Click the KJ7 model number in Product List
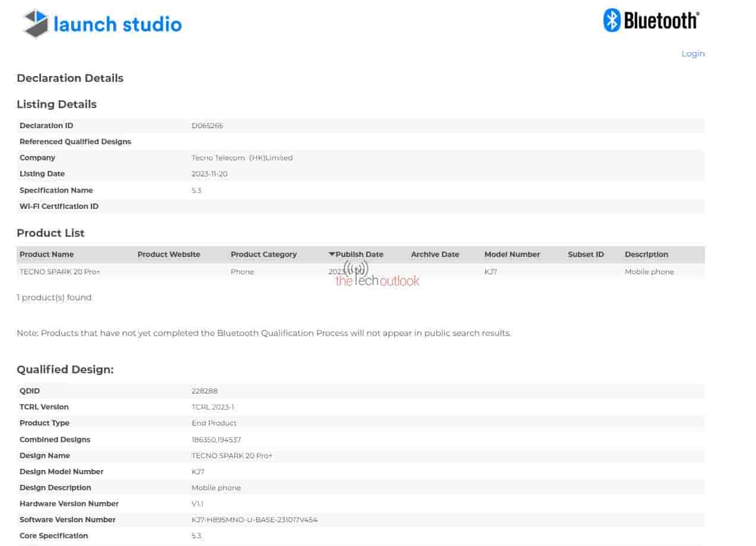Viewport: 756px width, 546px height. (x=491, y=272)
